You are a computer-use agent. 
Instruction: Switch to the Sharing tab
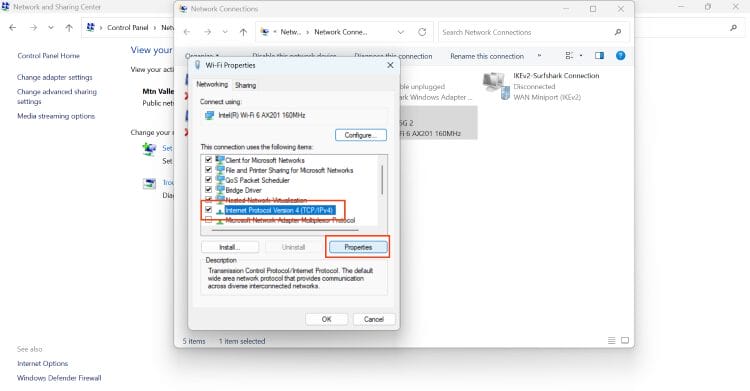[x=245, y=85]
